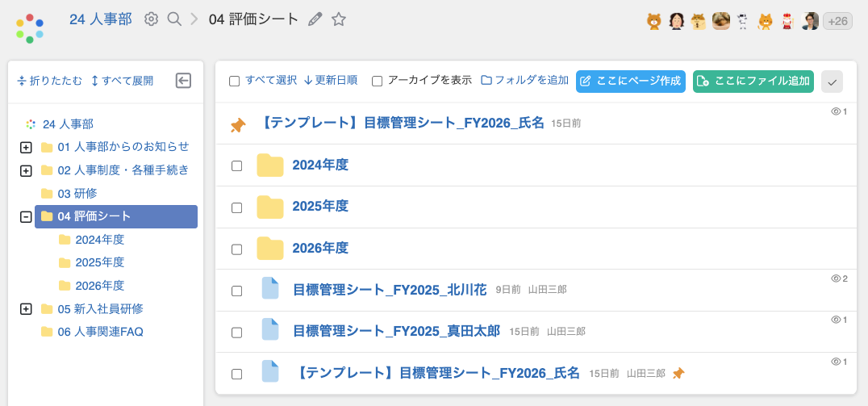Open the 2025年度 folder in the list
Screen dimensions: 868x406
[x=320, y=206]
